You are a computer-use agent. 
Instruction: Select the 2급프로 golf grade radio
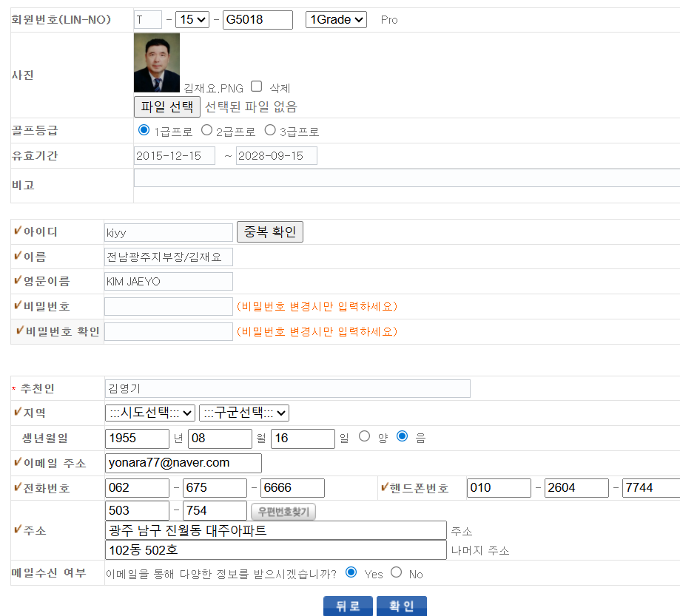(207, 131)
